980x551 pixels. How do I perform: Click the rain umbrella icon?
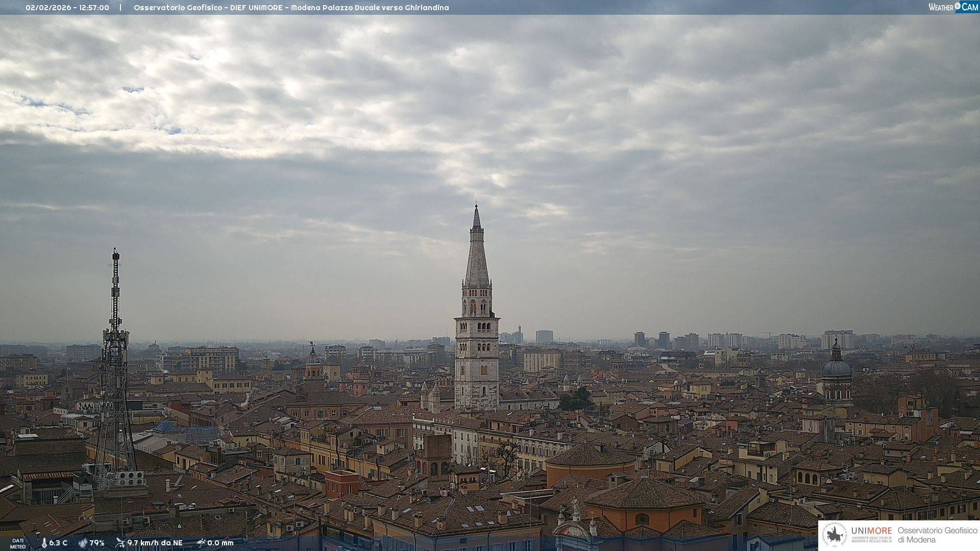pyautogui.click(x=201, y=543)
